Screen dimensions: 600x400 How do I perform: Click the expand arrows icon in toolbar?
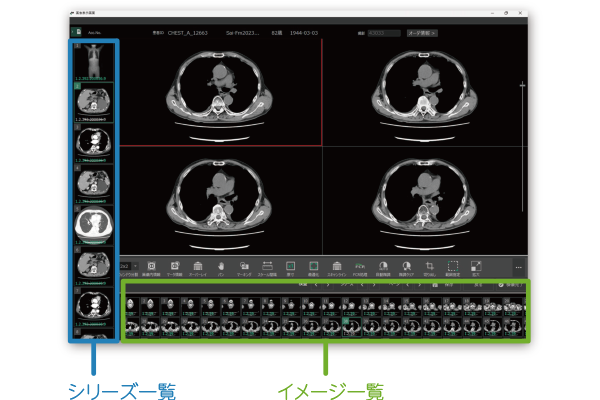pyautogui.click(x=475, y=266)
